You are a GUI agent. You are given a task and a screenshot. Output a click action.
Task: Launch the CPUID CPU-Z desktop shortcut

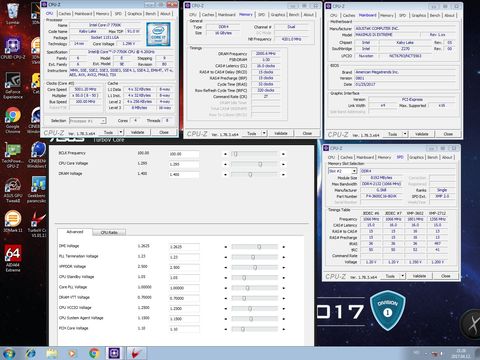[x=13, y=48]
